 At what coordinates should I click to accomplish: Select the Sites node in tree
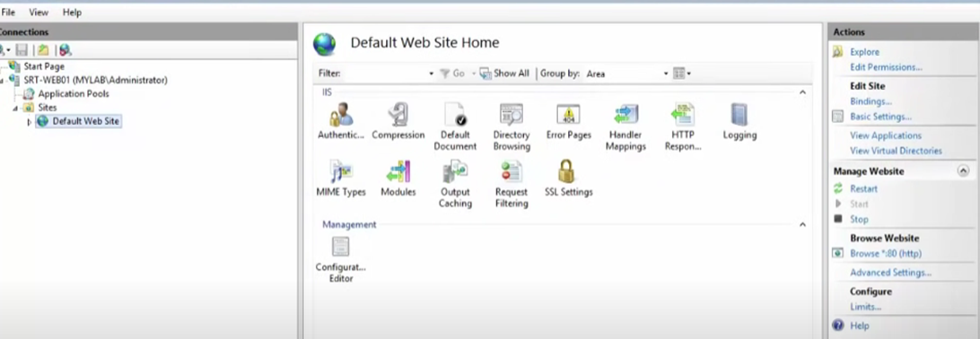click(x=48, y=108)
